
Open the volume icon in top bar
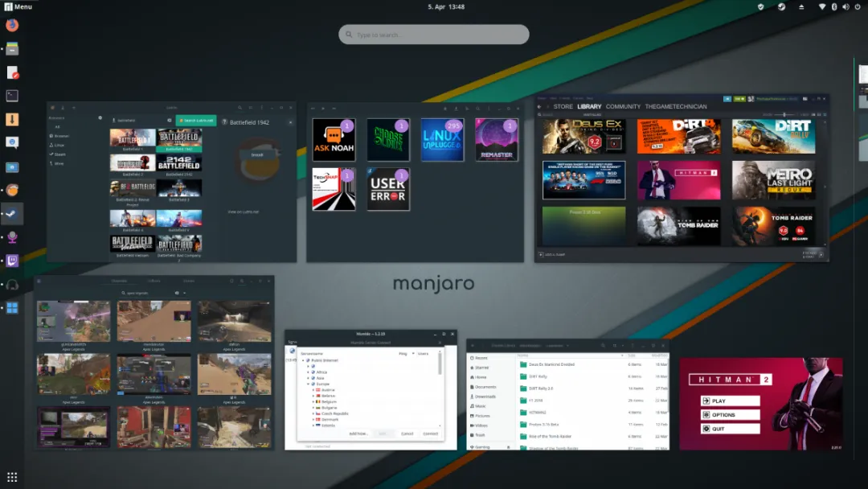pos(845,6)
